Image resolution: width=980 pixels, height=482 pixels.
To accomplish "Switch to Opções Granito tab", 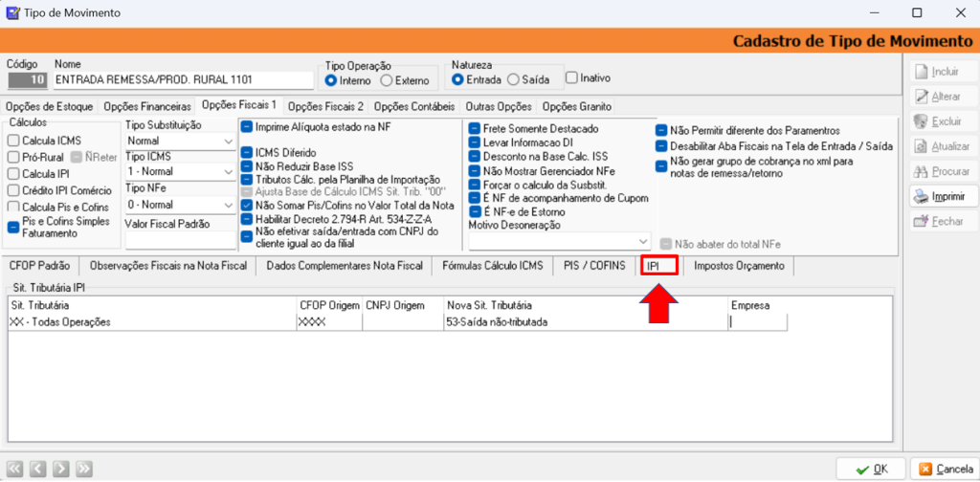I will [577, 106].
